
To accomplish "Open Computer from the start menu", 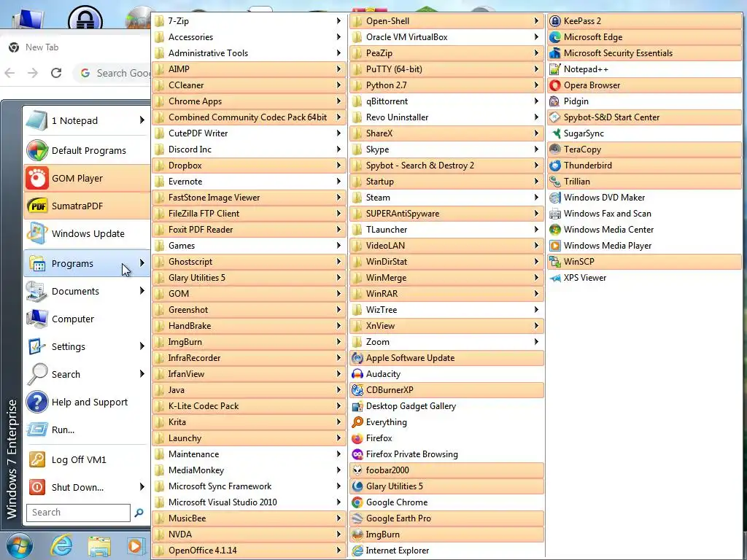I will pos(86,319).
